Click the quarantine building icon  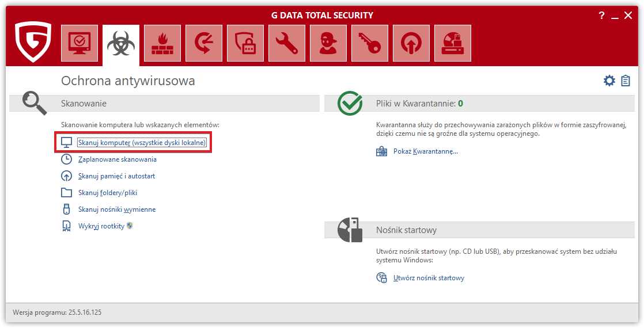point(381,151)
